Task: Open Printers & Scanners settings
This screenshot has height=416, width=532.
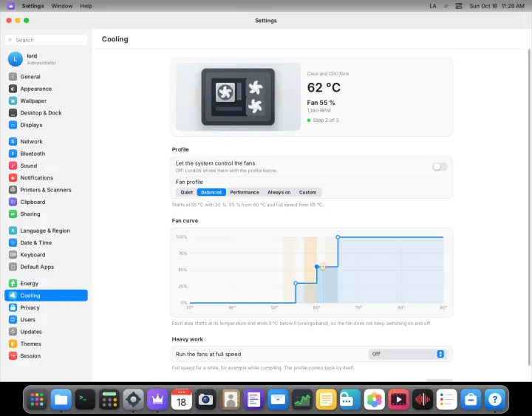Action: 46,190
